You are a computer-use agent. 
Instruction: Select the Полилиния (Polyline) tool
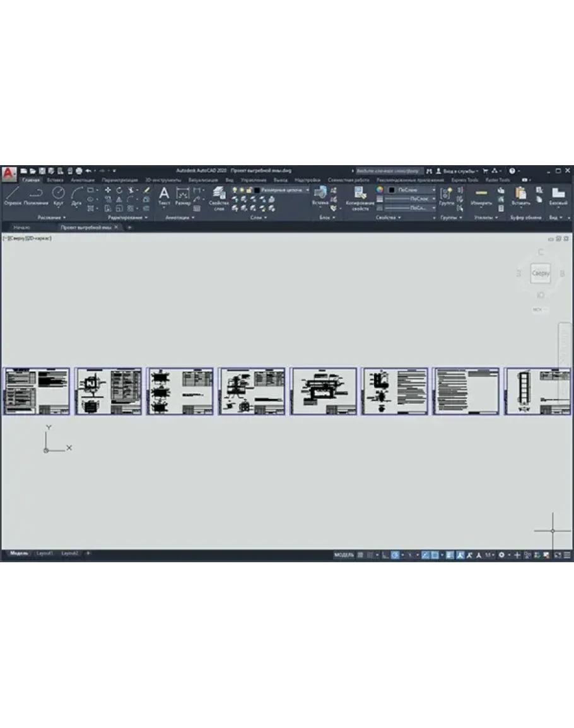(36, 194)
